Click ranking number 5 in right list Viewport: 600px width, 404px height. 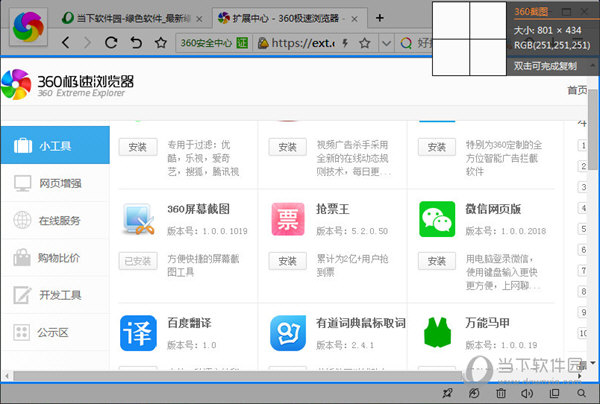click(x=582, y=229)
